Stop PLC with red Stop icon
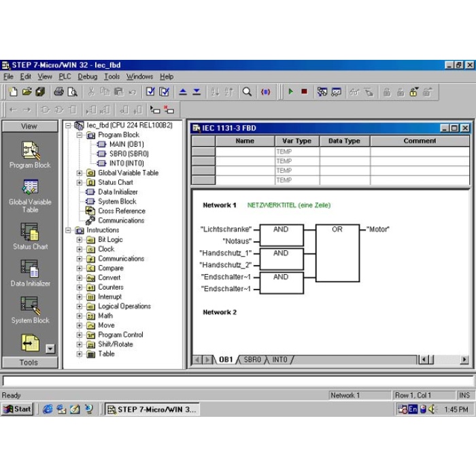The image size is (476, 476). coord(304,91)
